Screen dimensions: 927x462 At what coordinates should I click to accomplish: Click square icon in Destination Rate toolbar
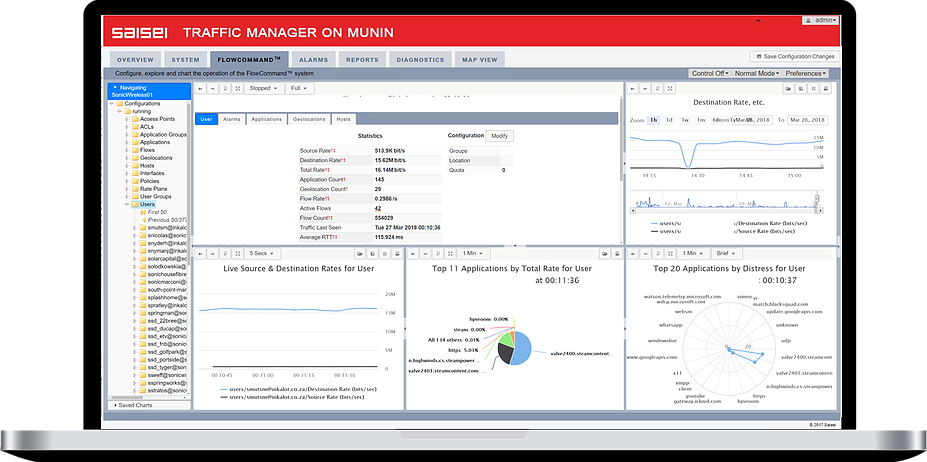813,88
